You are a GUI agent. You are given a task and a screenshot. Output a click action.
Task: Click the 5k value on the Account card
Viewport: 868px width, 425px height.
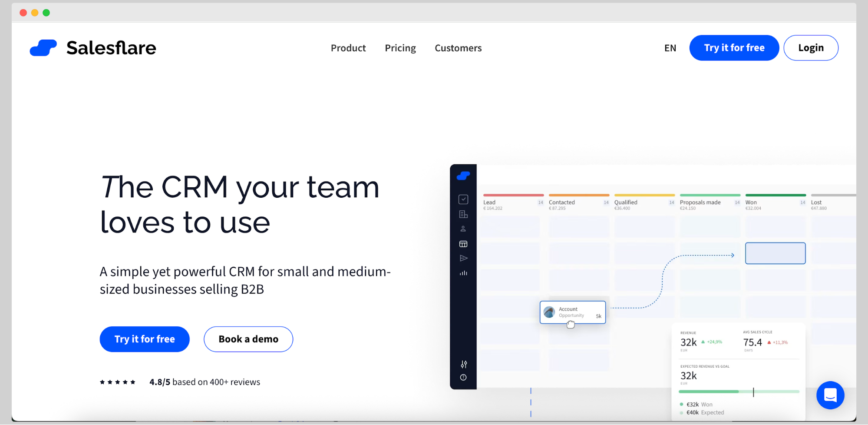(598, 316)
